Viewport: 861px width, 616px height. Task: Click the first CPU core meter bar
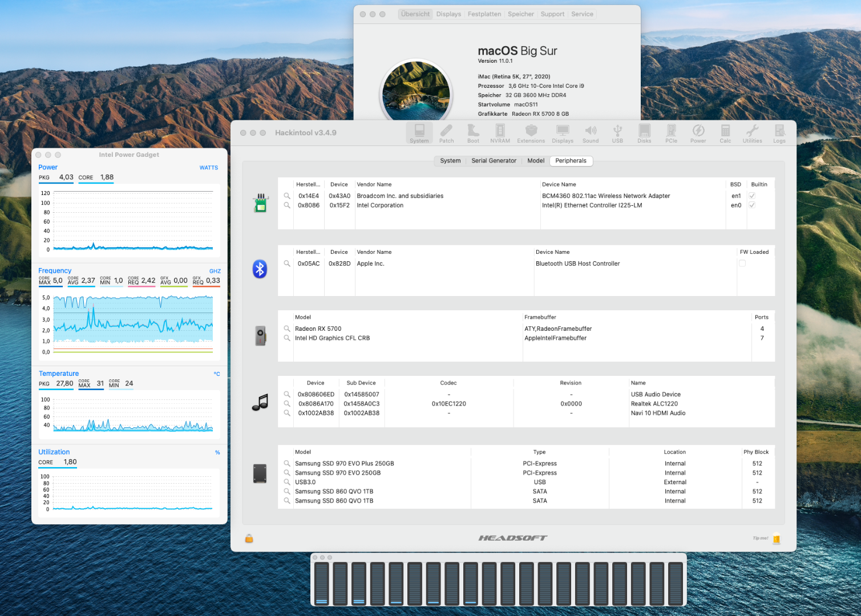(x=321, y=583)
